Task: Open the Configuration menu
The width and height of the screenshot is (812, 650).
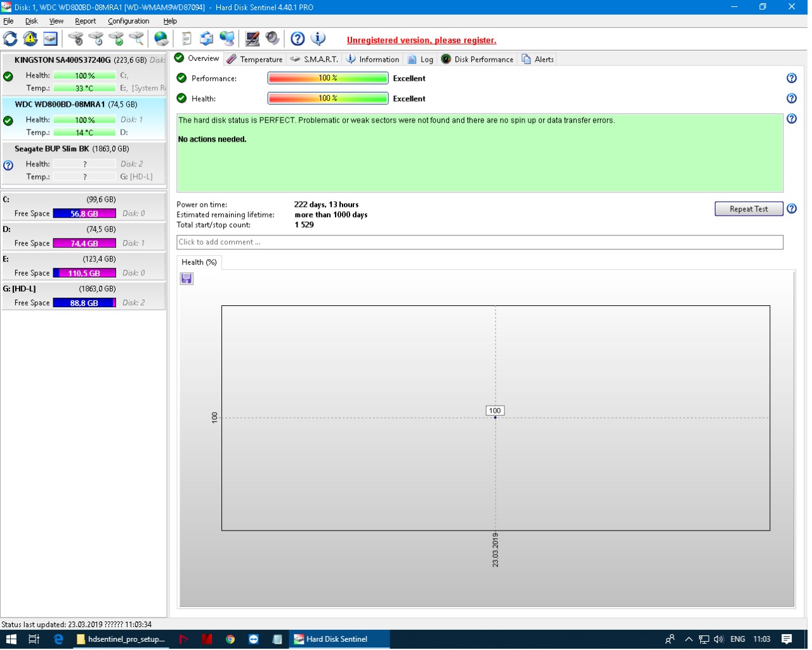Action: [128, 21]
